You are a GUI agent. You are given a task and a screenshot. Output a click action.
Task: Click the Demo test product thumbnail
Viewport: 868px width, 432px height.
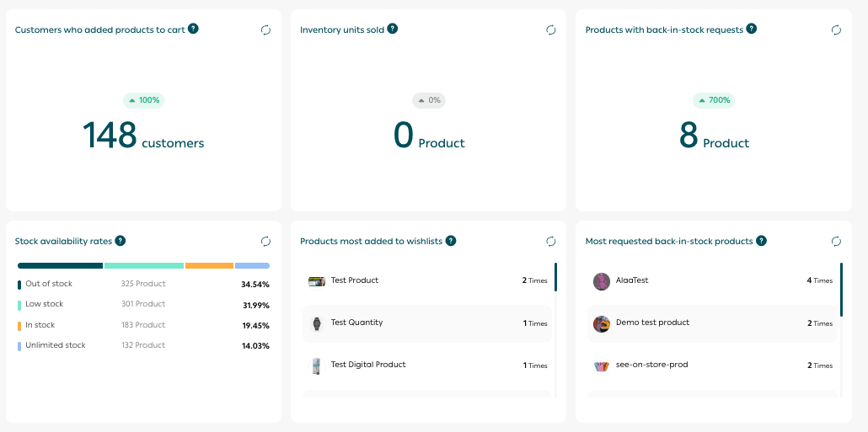(601, 323)
